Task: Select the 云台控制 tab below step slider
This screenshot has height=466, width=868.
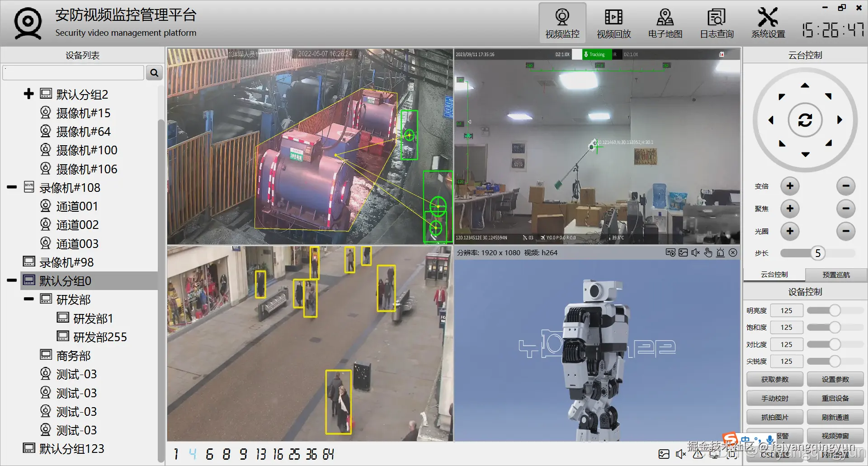Action: (x=774, y=275)
